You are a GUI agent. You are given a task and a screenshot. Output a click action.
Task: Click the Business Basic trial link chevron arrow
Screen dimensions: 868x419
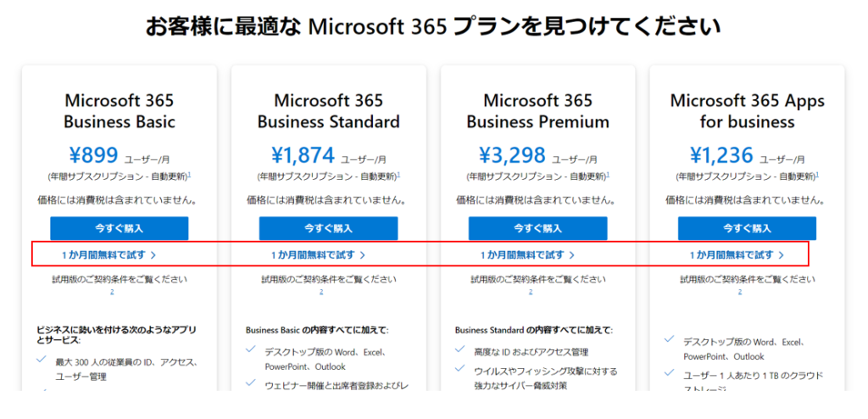pos(153,255)
